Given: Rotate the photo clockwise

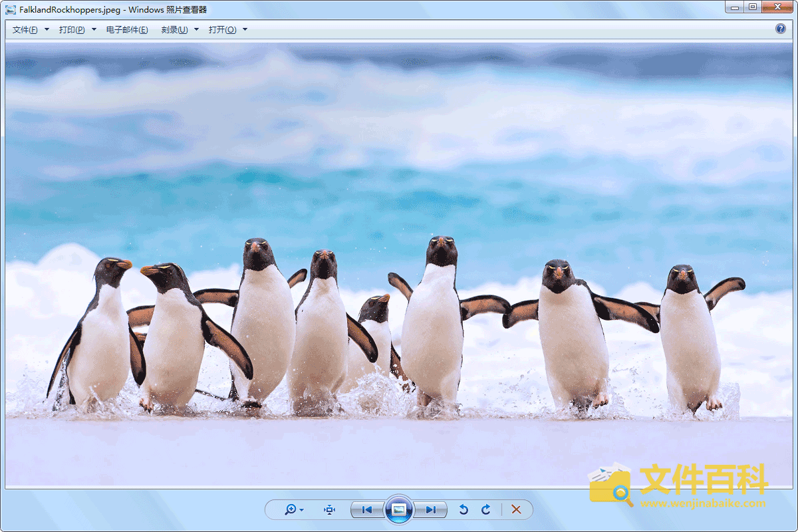Looking at the screenshot, I should (486, 509).
